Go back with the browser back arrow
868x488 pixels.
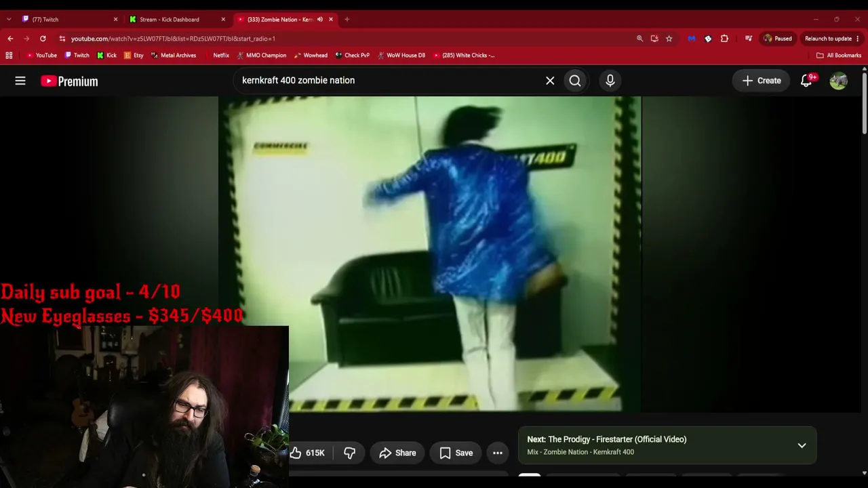pyautogui.click(x=10, y=39)
